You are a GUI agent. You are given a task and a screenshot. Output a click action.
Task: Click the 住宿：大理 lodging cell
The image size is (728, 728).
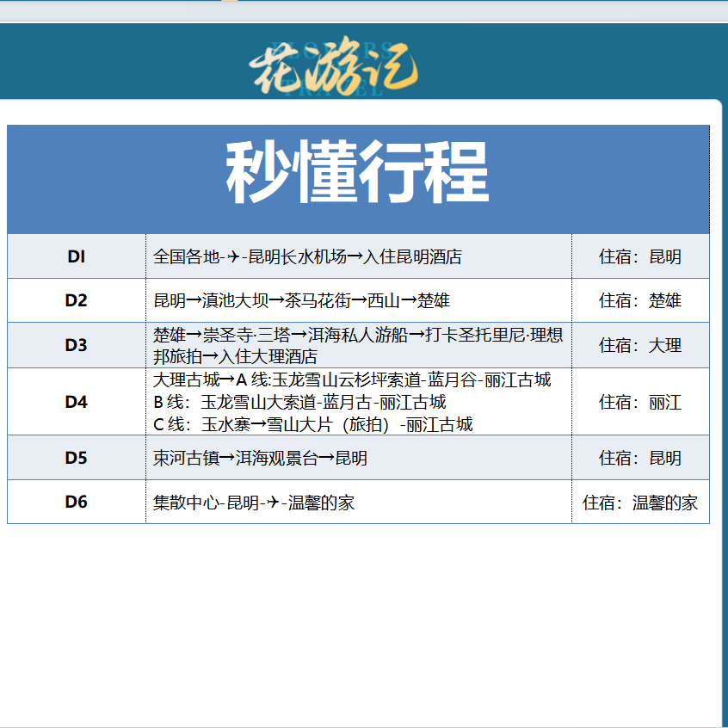[640, 345]
